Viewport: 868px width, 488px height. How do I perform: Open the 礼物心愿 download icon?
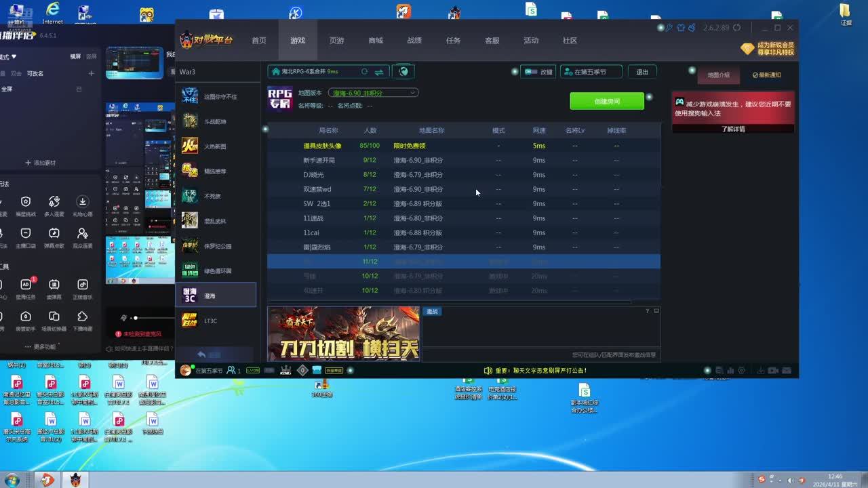coord(82,205)
